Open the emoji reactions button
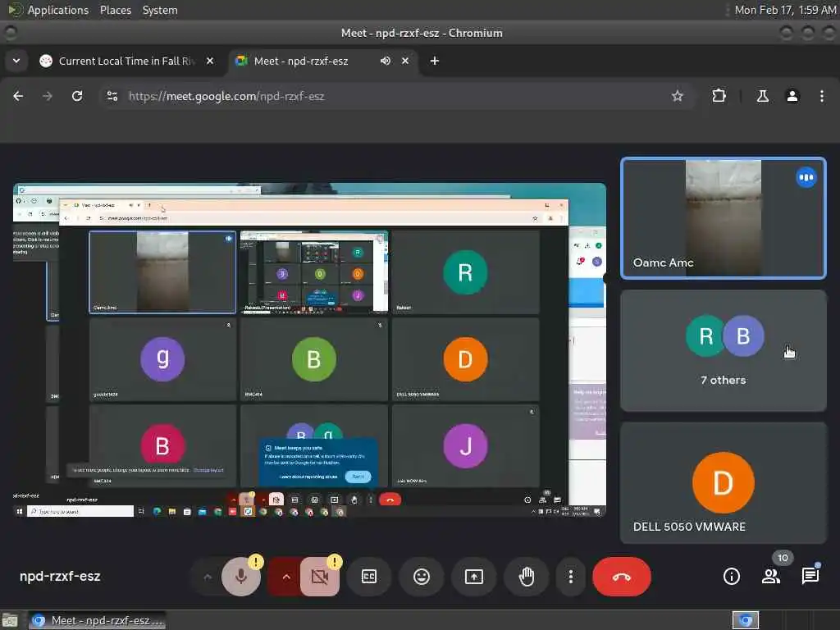The image size is (840, 630). [422, 577]
